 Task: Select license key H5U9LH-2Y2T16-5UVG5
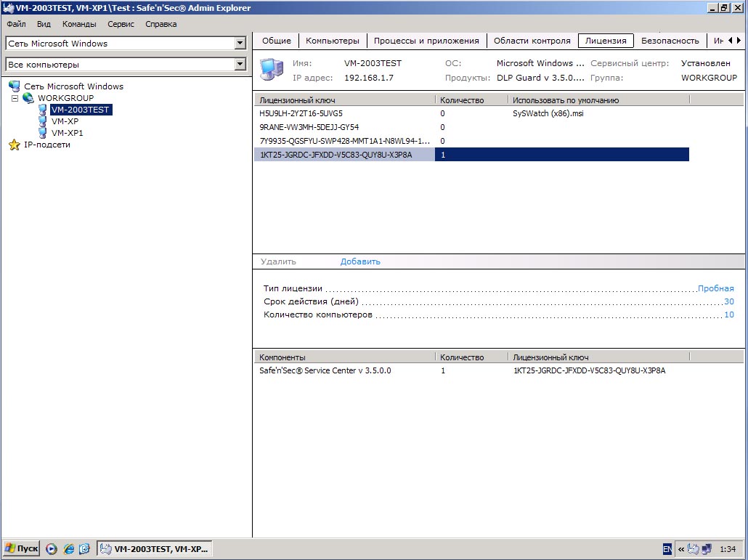301,113
